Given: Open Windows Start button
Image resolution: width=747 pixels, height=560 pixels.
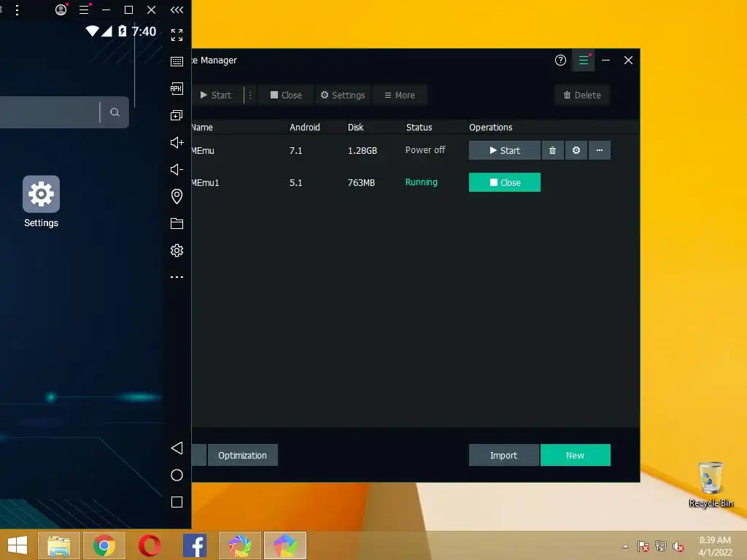Looking at the screenshot, I should pyautogui.click(x=18, y=545).
